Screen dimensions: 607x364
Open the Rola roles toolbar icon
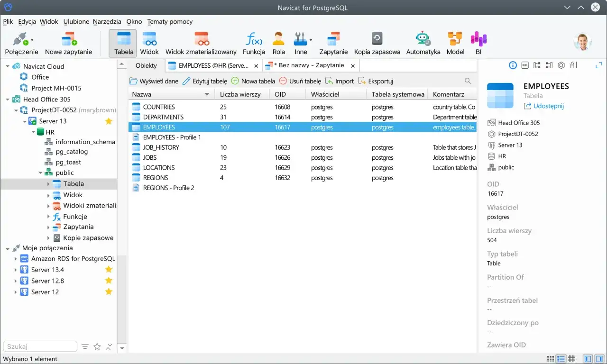pos(278,39)
